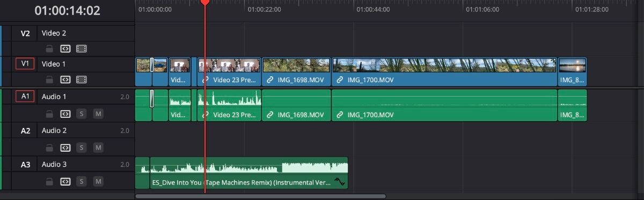
Task: Jump to 01:01:28:00 on the ruler
Action: [592, 10]
